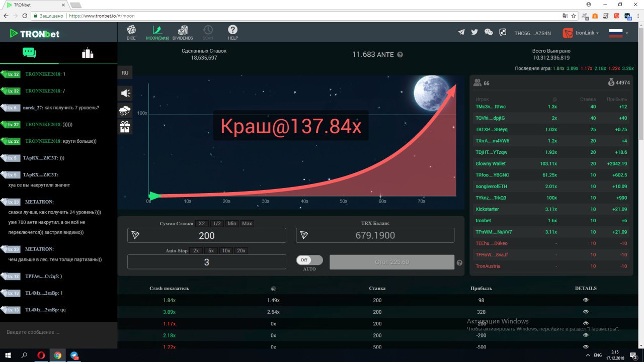The image size is (644, 362).
Task: Open the DIVIDENDS section
Action: click(x=183, y=33)
